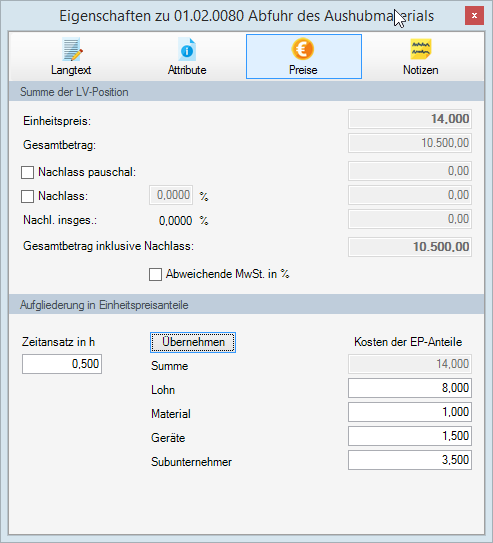493x543 pixels.
Task: Click the Summe EP-Anteile field
Action: point(410,364)
